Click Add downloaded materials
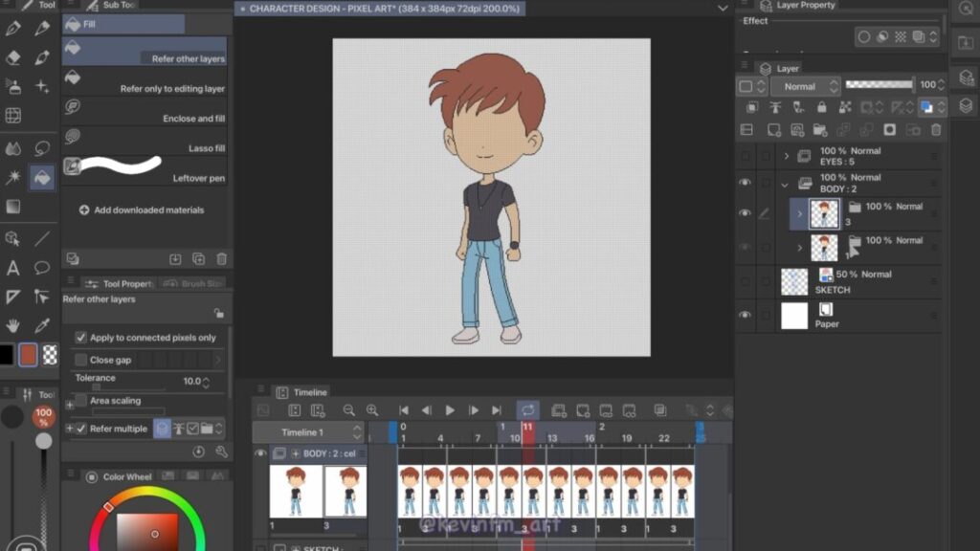 [142, 210]
